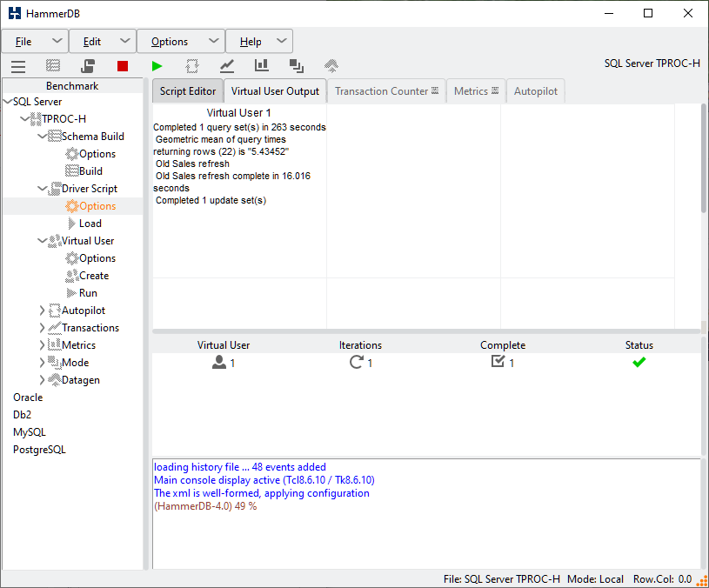Screen dimensions: 709x588
Task: Collapse the Schema Build tree node
Action: coord(43,137)
